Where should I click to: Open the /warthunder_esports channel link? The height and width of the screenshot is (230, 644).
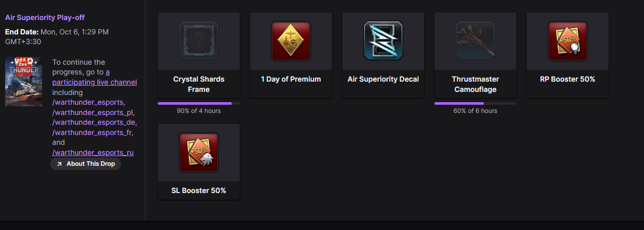click(x=88, y=102)
